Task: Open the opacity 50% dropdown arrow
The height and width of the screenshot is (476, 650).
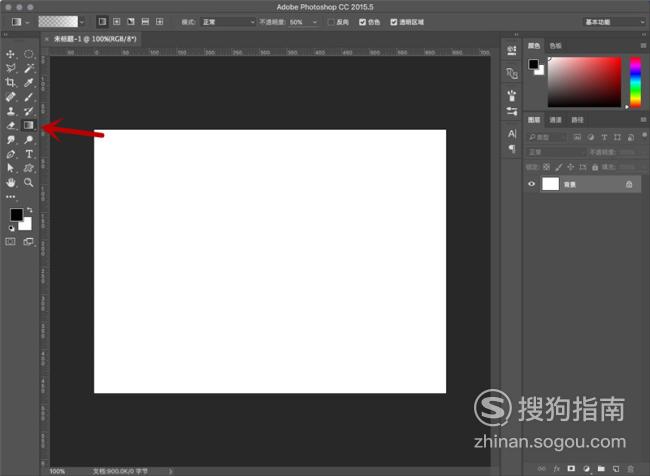Action: click(x=315, y=22)
